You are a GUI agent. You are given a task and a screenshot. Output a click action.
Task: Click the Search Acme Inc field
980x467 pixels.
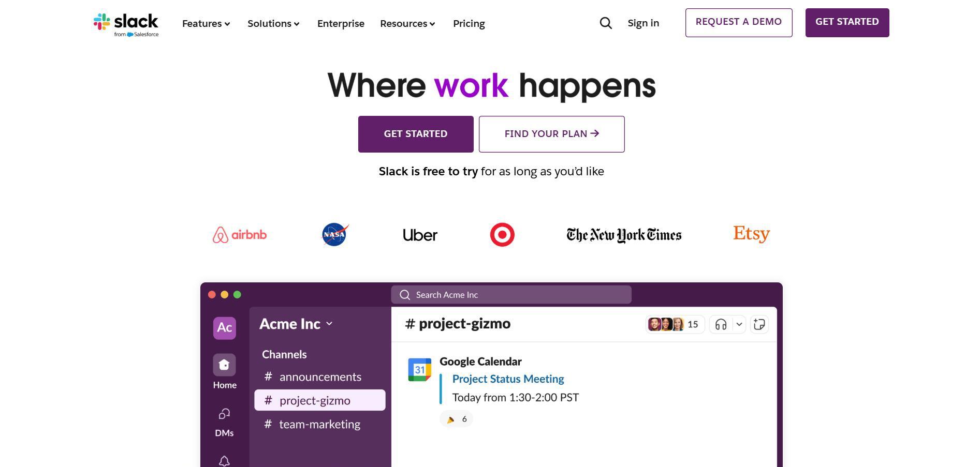pyautogui.click(x=511, y=295)
